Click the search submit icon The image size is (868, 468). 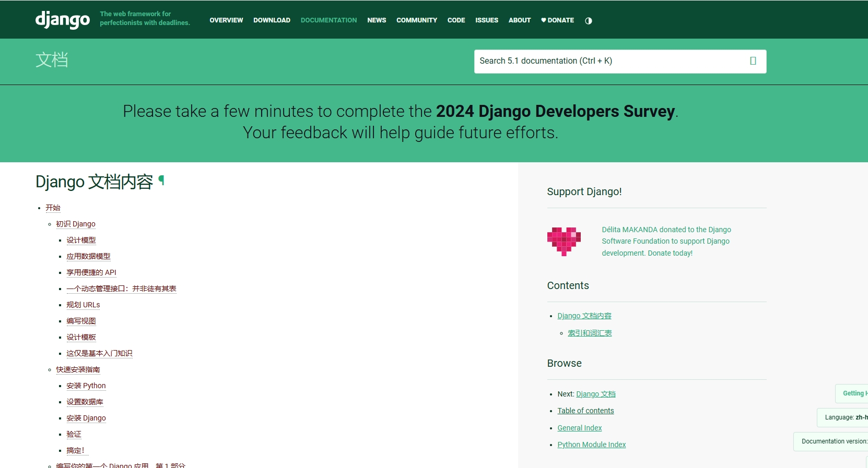click(x=753, y=61)
